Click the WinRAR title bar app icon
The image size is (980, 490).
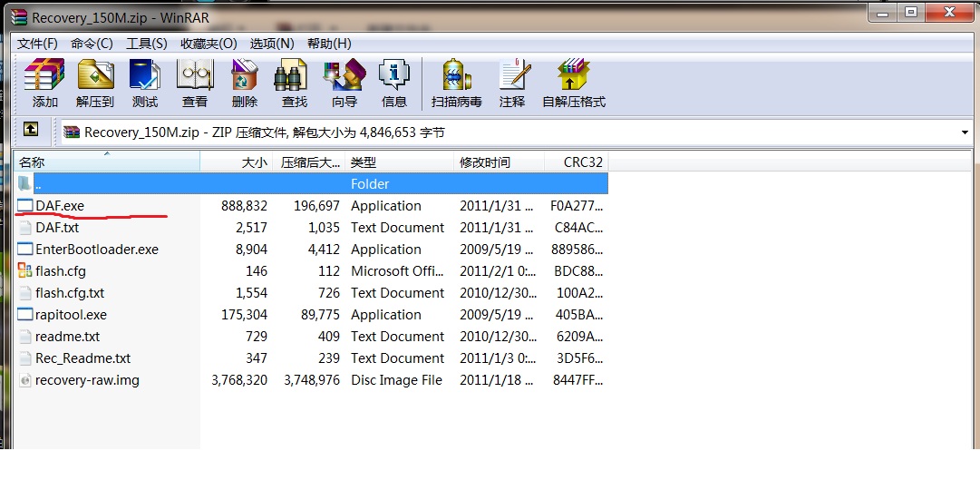(x=19, y=17)
